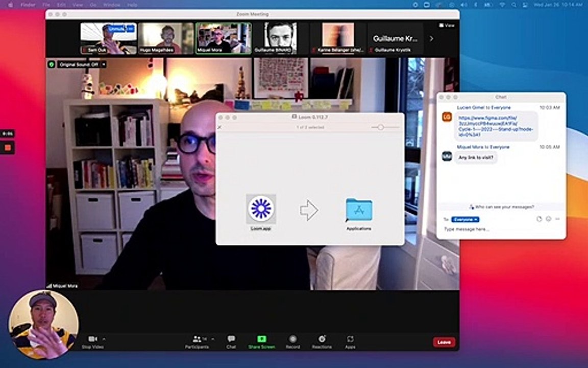Open the Figma link in Zoom chat
The width and height of the screenshot is (588, 368).
495,126
